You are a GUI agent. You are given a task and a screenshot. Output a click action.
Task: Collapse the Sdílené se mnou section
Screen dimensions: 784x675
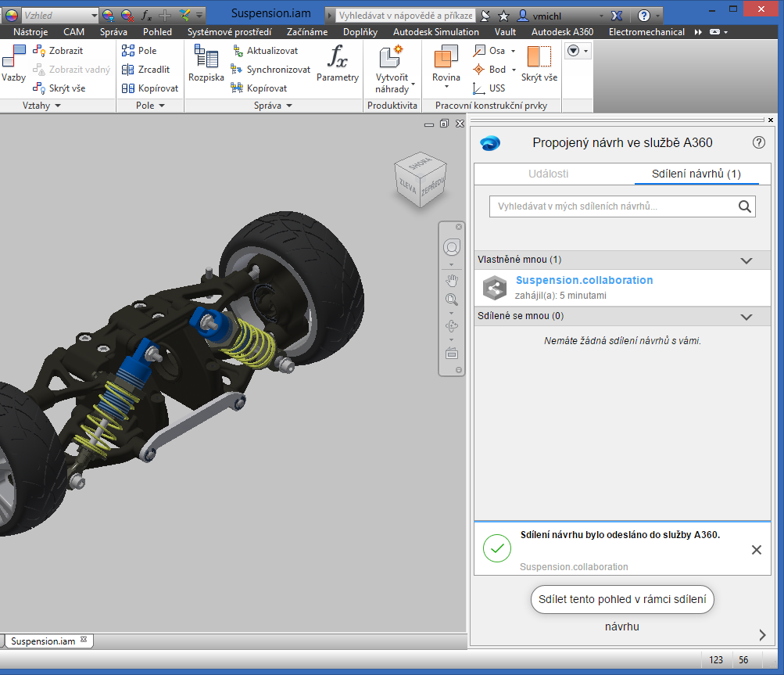[x=746, y=317]
